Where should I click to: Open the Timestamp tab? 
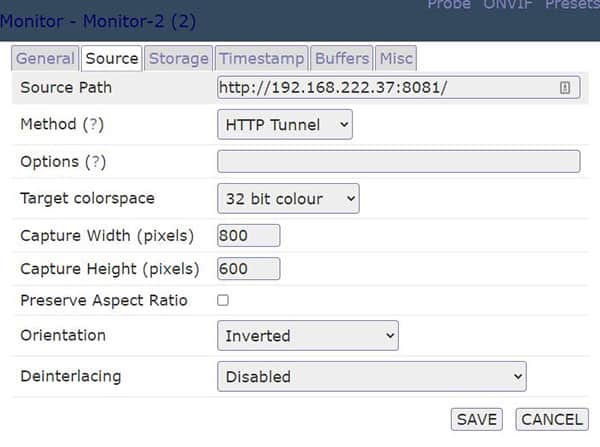coord(262,59)
